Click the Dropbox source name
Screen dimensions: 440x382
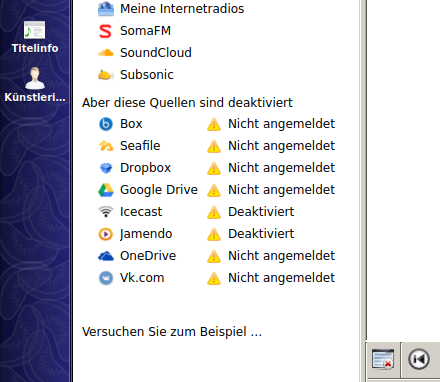point(145,168)
